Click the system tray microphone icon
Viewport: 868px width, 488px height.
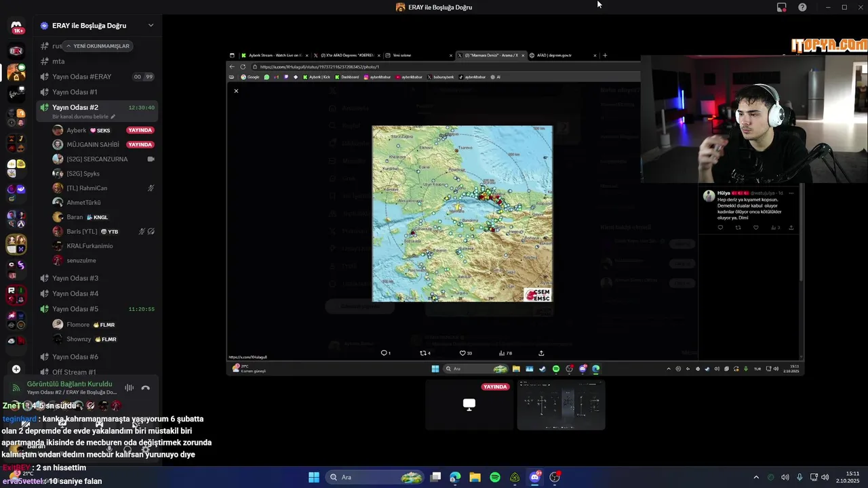click(800, 477)
